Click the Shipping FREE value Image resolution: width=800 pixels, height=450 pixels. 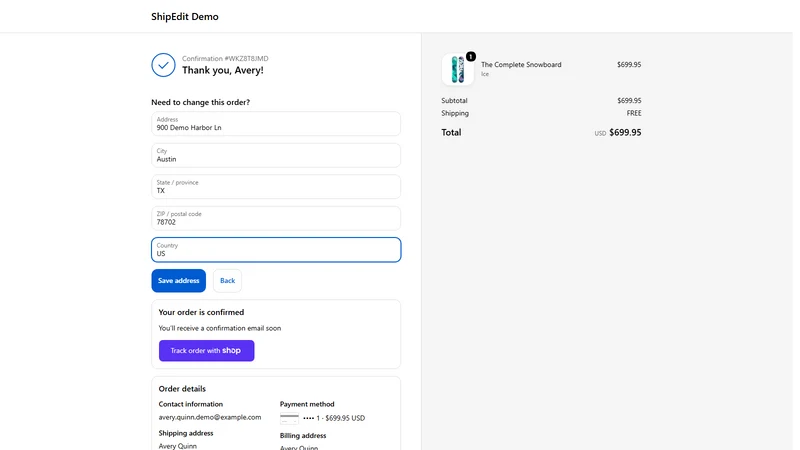pyautogui.click(x=634, y=113)
